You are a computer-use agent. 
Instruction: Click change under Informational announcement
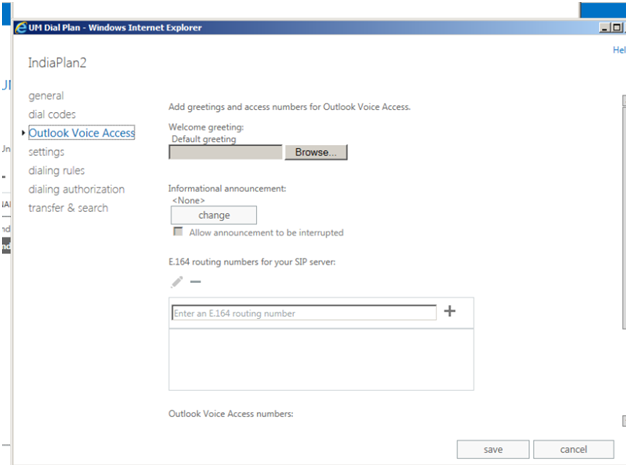[214, 215]
